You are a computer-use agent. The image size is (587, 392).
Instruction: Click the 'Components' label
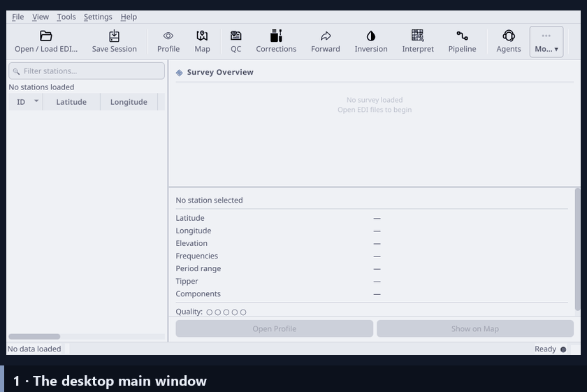tap(198, 294)
